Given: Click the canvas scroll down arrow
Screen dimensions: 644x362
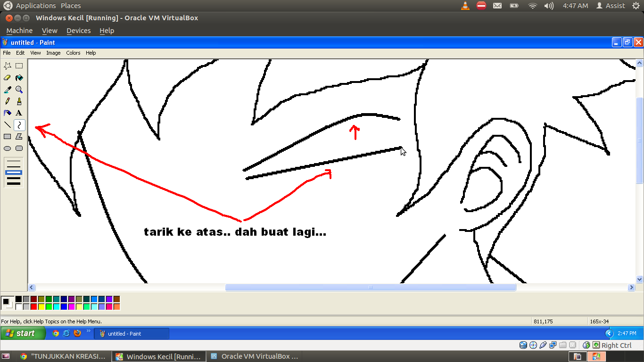Looking at the screenshot, I should tap(640, 280).
